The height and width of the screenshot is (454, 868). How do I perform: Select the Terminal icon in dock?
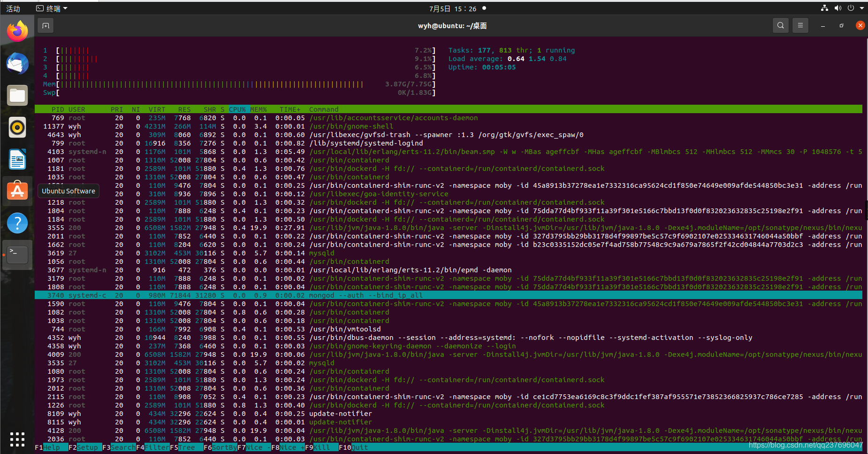point(17,255)
